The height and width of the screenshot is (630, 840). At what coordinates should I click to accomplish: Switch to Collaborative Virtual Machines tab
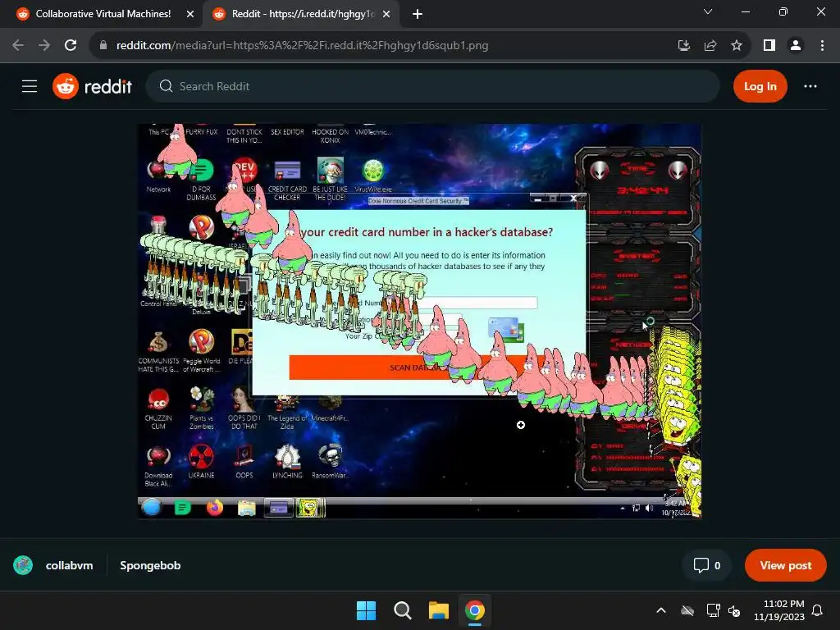pyautogui.click(x=103, y=15)
